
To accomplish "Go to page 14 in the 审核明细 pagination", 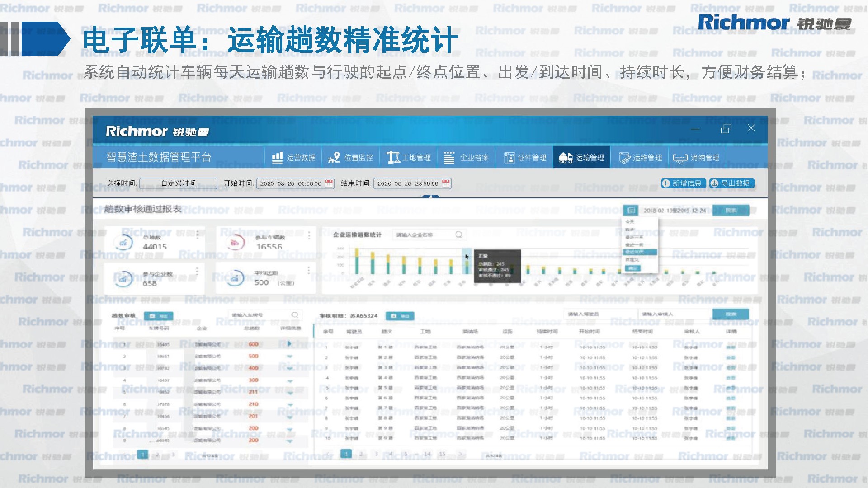I will [427, 454].
